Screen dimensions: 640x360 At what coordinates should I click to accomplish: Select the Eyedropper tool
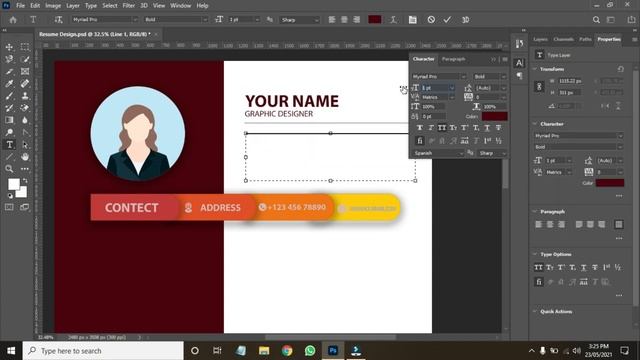pos(9,84)
